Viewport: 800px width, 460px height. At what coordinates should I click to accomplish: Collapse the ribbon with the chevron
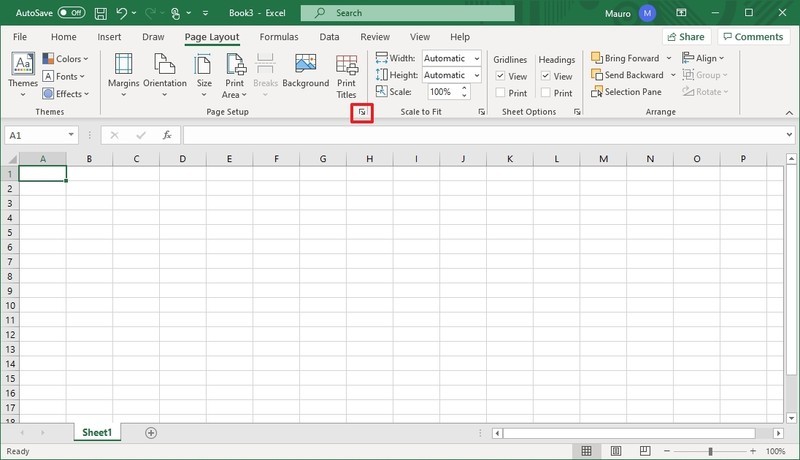pyautogui.click(x=789, y=113)
